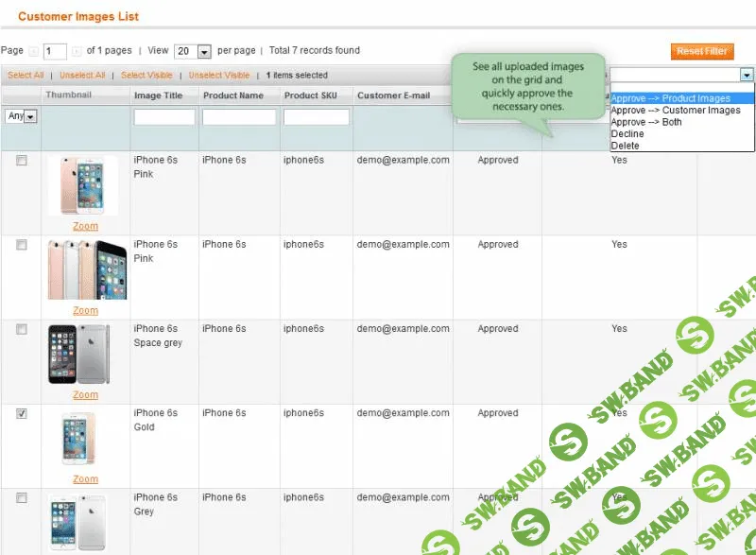The width and height of the screenshot is (756, 555).
Task: Tick the iPhone 6s Space grey row checkbox
Action: (x=22, y=328)
